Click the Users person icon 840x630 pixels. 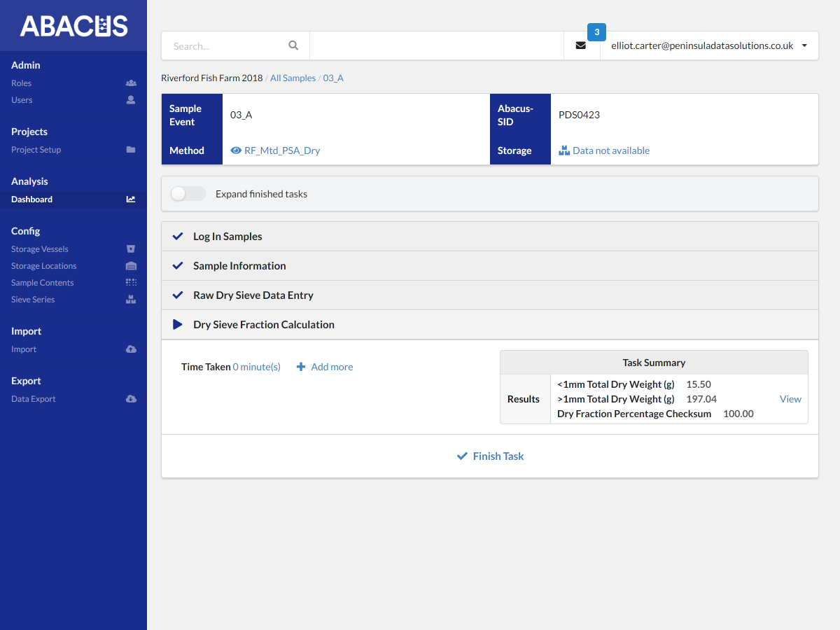click(131, 100)
